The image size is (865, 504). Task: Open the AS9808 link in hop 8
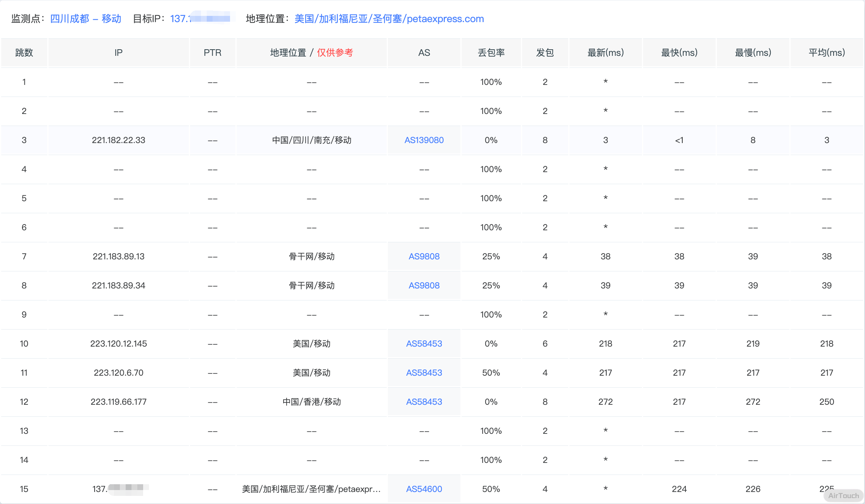tap(424, 286)
